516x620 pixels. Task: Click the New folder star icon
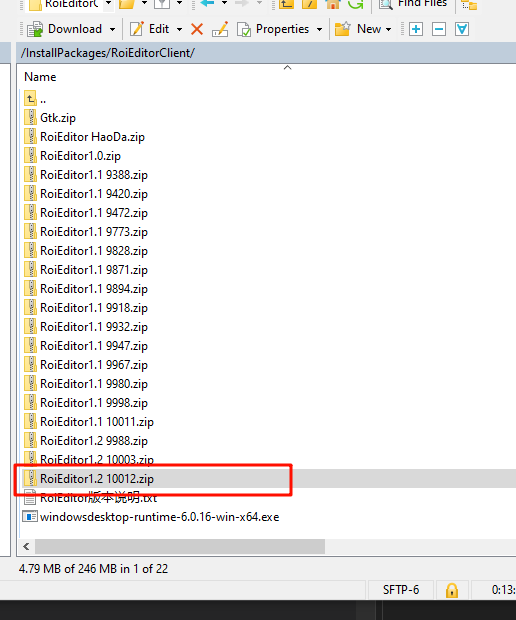[x=342, y=29]
